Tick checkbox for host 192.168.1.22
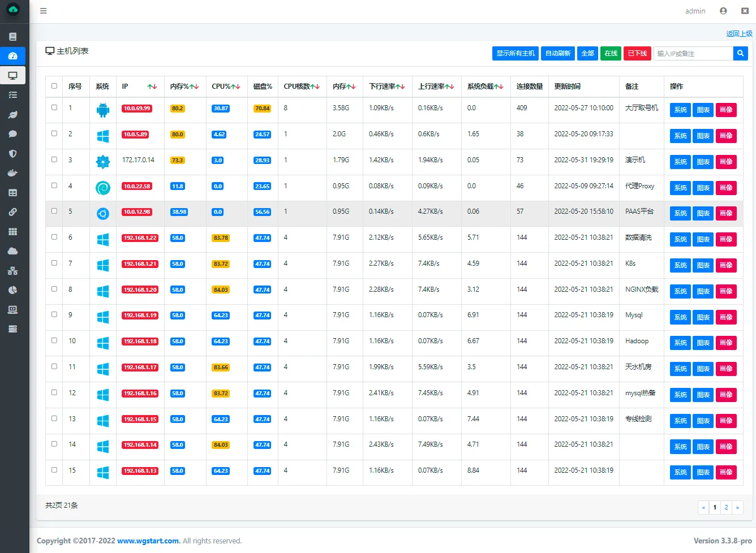Screen dimensions: 756x553 pyautogui.click(x=54, y=237)
